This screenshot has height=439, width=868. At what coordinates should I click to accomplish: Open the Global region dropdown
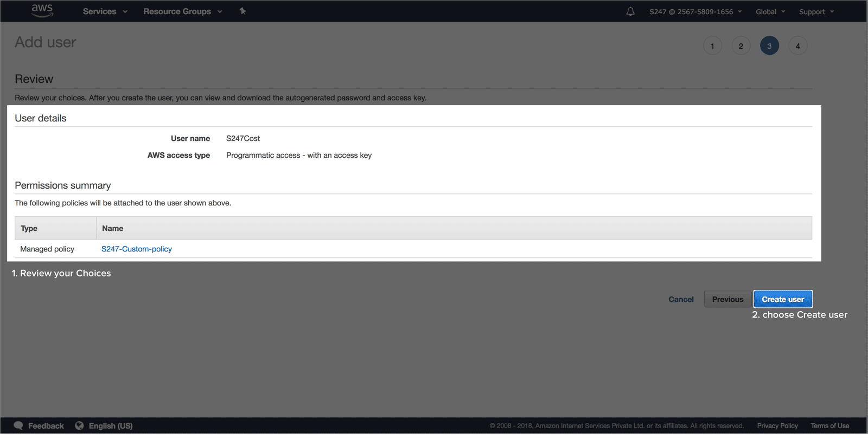pyautogui.click(x=770, y=11)
